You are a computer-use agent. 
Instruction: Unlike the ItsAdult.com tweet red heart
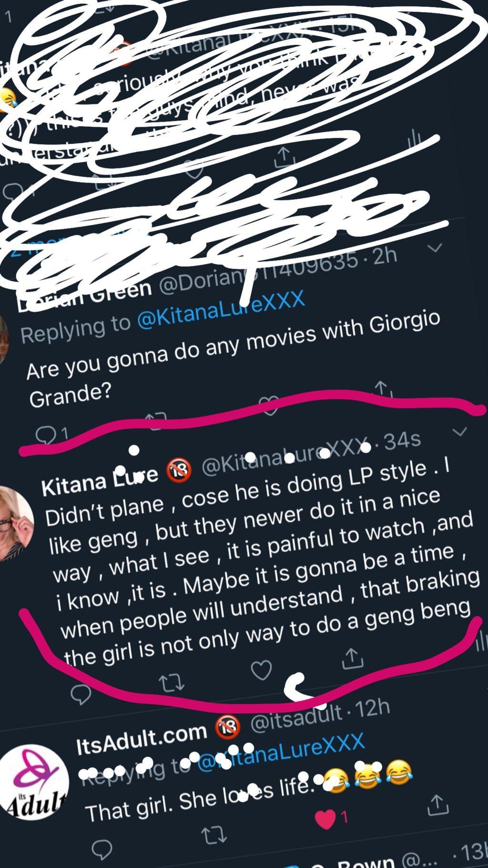click(326, 819)
